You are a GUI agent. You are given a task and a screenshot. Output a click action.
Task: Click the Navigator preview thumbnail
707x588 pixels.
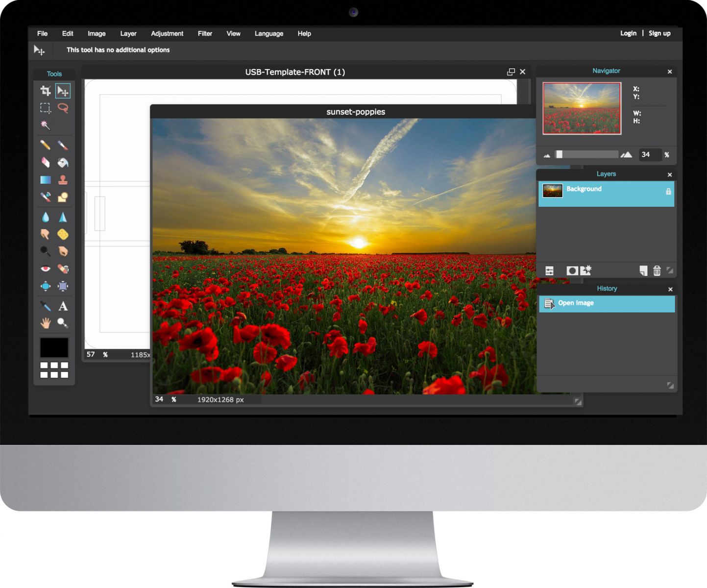(x=582, y=108)
